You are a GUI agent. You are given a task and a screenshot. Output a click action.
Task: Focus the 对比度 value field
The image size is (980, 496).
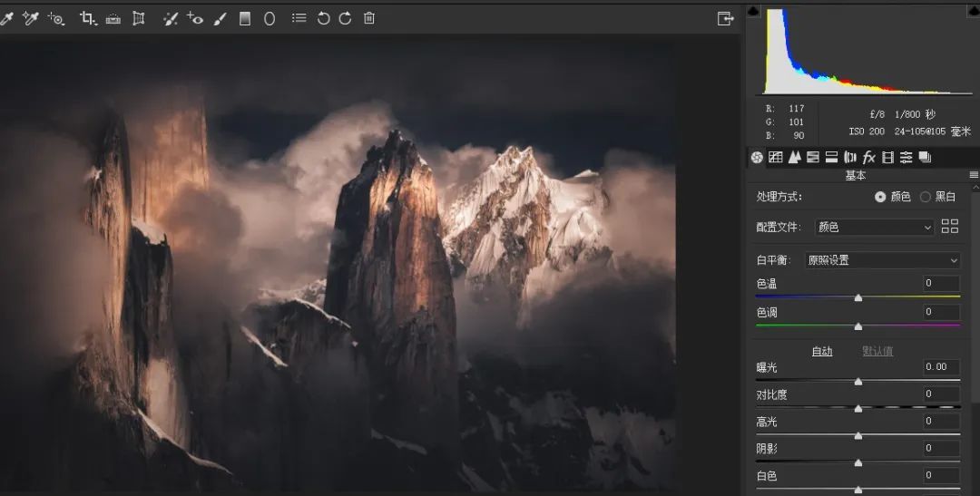coord(941,394)
